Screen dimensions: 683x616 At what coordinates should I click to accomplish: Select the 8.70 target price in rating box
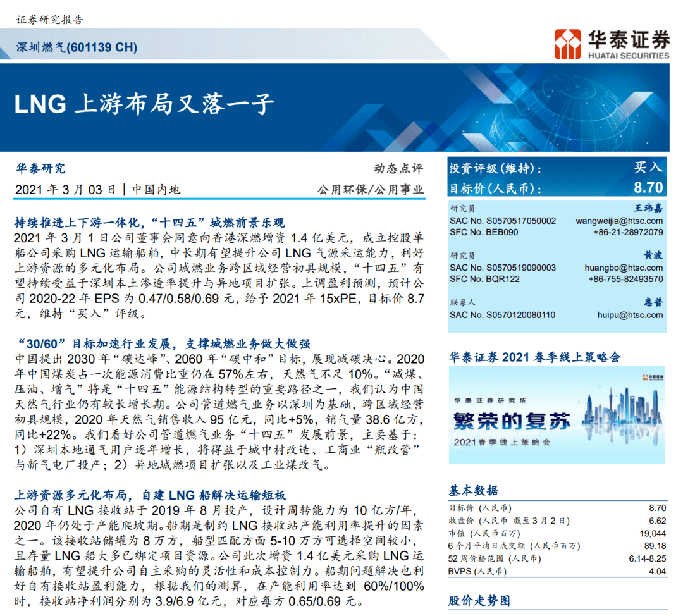tap(648, 187)
